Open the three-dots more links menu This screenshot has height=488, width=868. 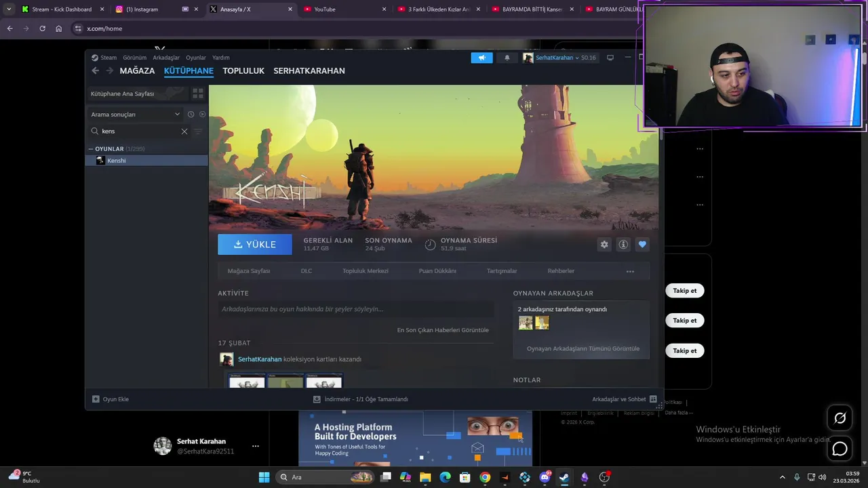tap(630, 271)
